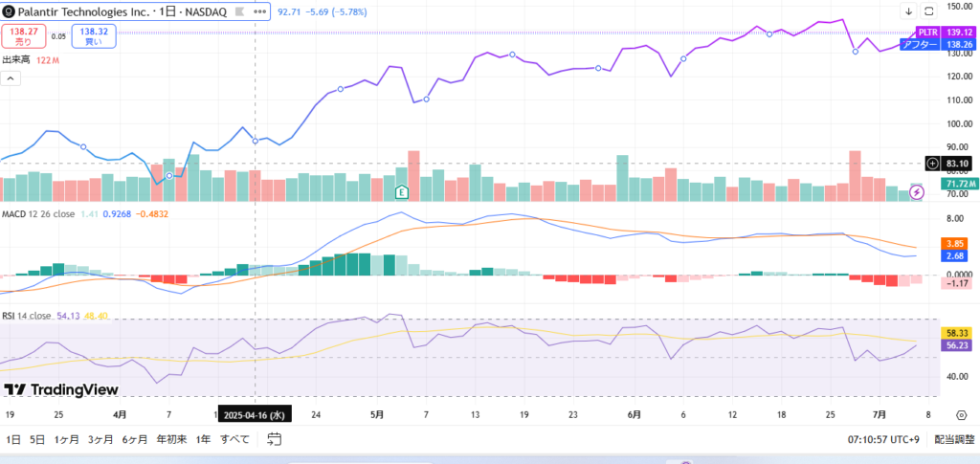Open the go-to-date calendar icon

274,440
